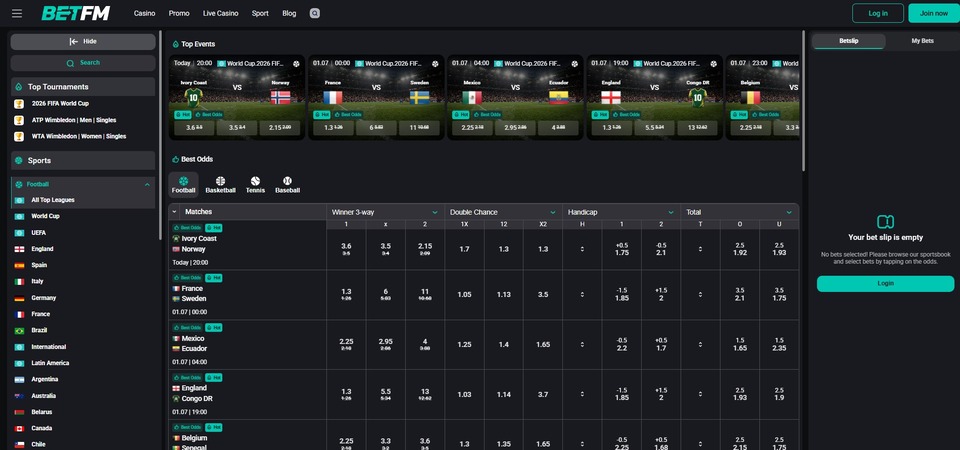Viewport: 960px width, 450px height.
Task: Open the Blog menu item
Action: [289, 13]
